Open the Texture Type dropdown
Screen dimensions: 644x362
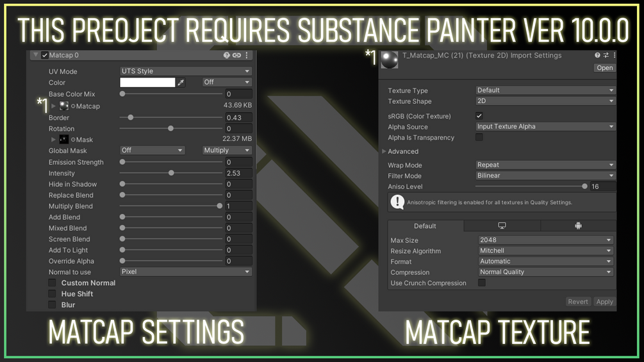(x=545, y=90)
